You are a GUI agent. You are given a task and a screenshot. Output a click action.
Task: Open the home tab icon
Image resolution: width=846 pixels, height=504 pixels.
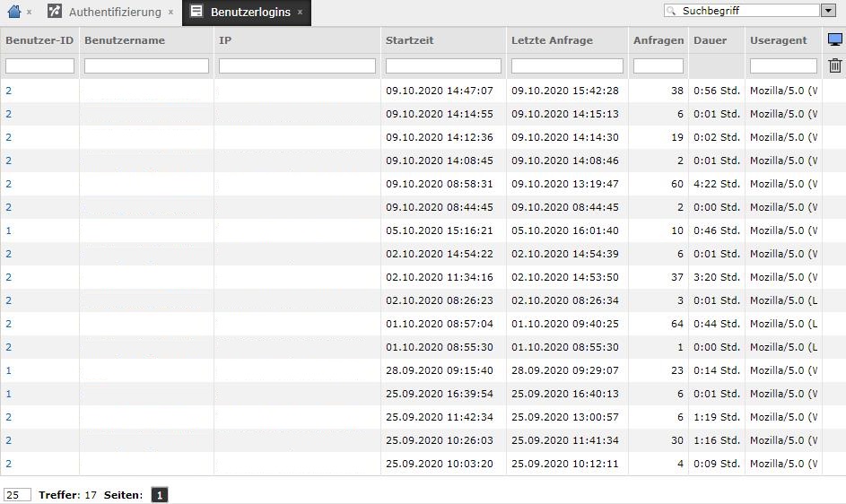point(14,12)
